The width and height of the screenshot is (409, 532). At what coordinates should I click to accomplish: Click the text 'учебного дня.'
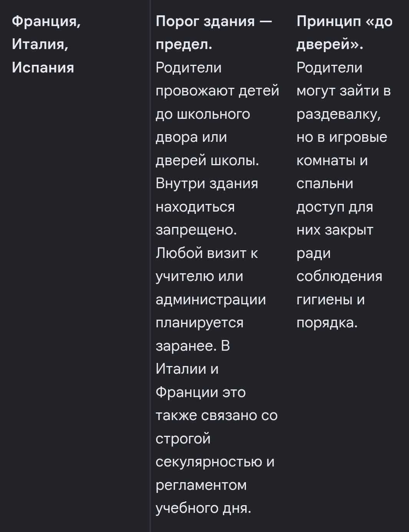[x=203, y=508]
